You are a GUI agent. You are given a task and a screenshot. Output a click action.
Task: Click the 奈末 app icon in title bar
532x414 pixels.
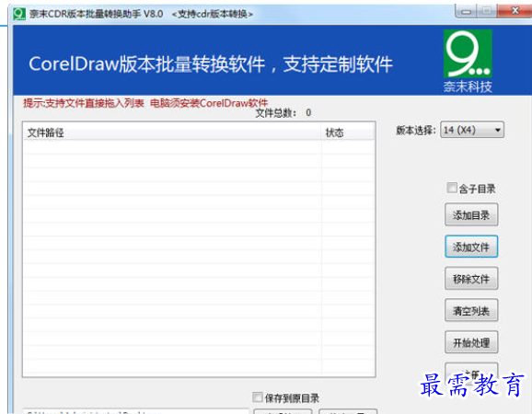click(x=19, y=14)
